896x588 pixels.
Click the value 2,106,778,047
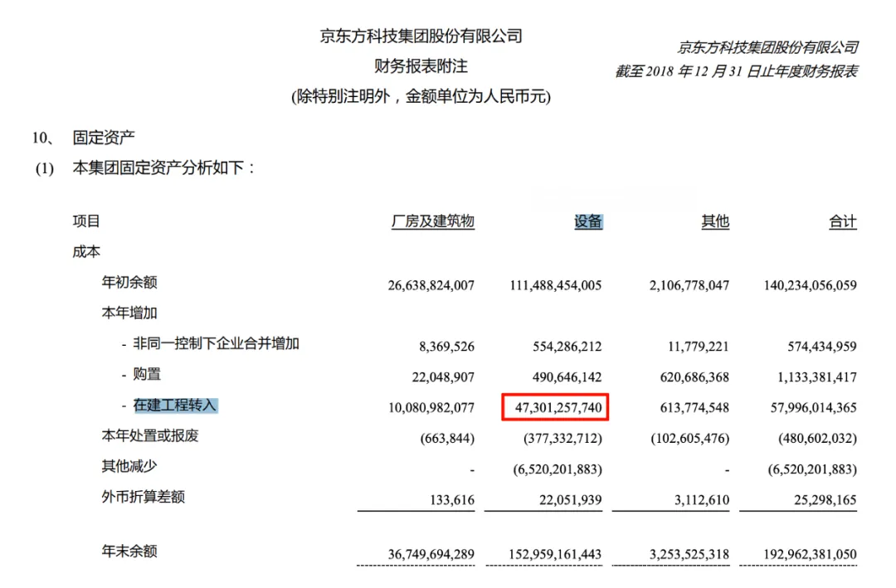pos(689,285)
